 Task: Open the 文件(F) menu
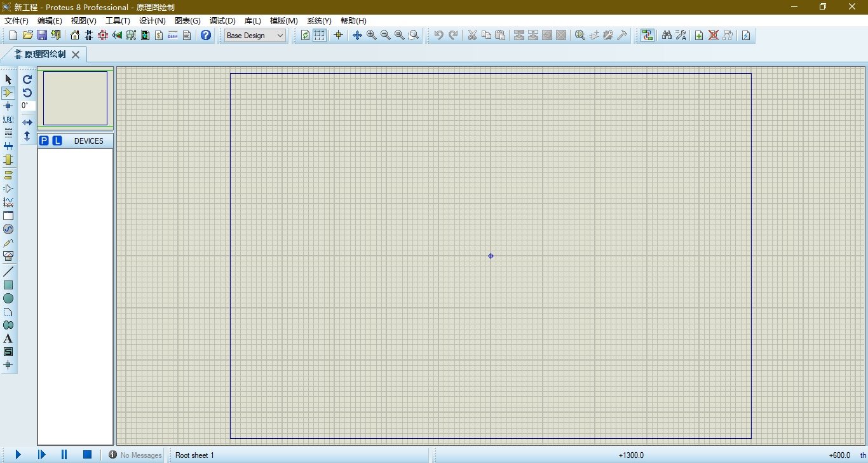pos(16,21)
